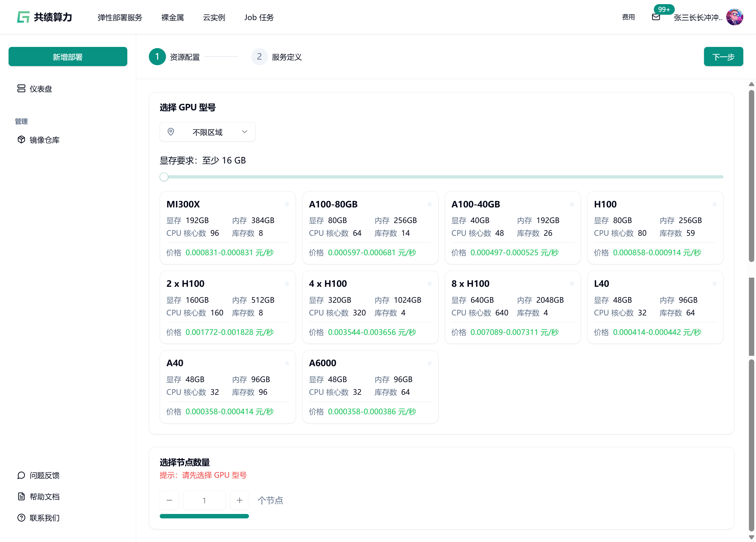Click the A6000 card title
Screen dimensions: 756x542
point(322,363)
